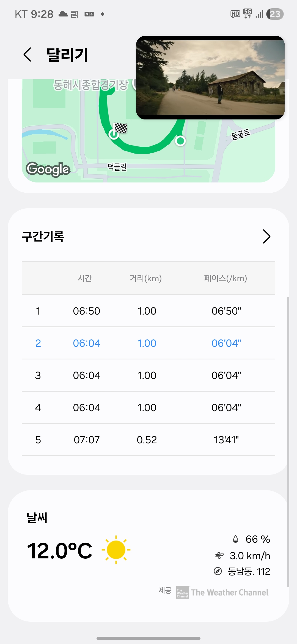Tap the floating picture-in-picture video window

(210, 78)
